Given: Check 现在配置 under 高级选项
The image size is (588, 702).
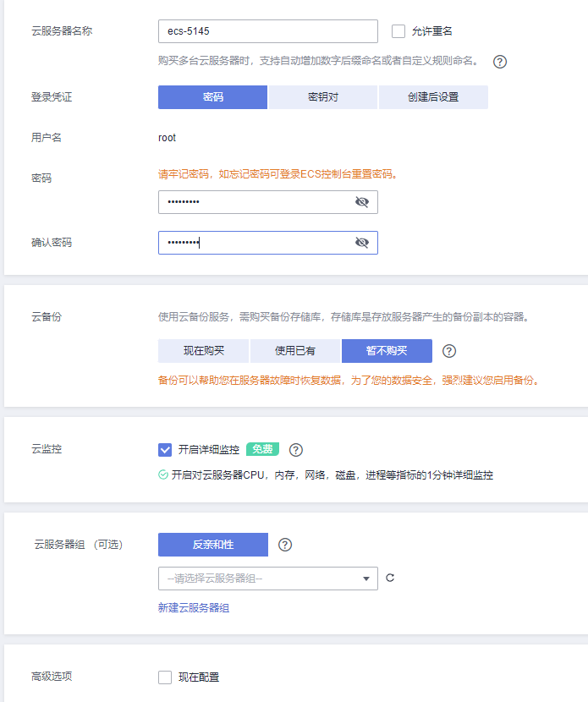Looking at the screenshot, I should pyautogui.click(x=166, y=677).
